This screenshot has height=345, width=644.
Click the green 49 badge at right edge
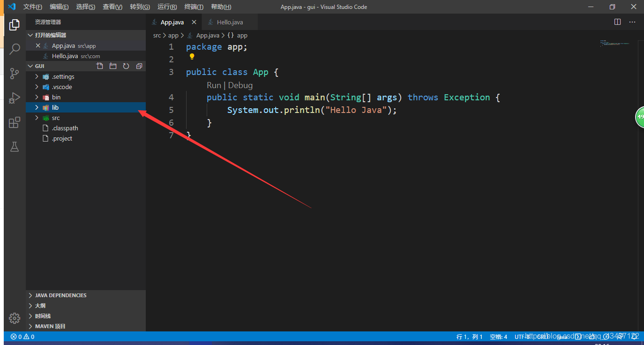[x=640, y=117]
